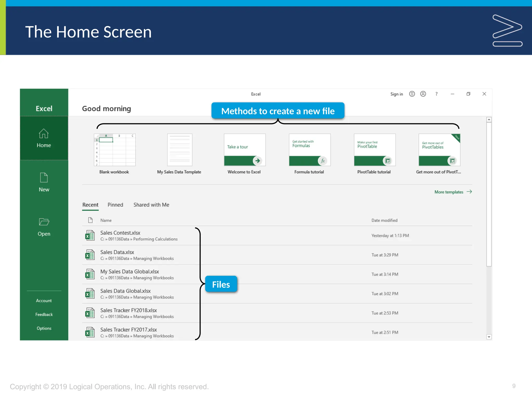Switch to the Pinned tab
Screen dimensions: 532x399
115,205
